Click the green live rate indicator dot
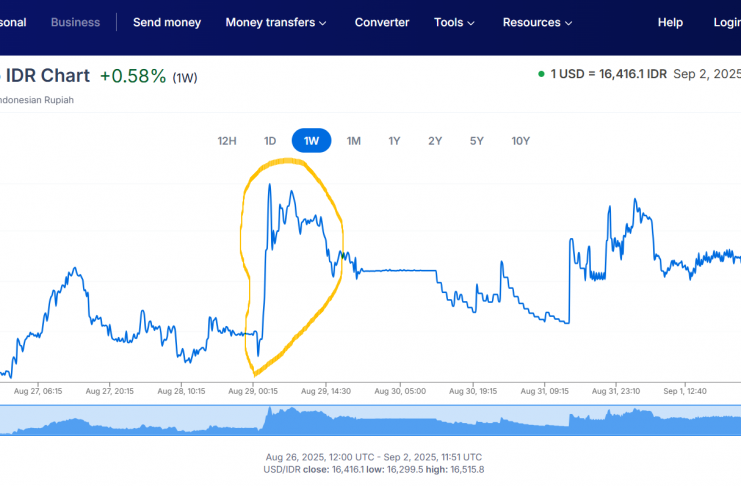741x486 pixels. (x=541, y=74)
